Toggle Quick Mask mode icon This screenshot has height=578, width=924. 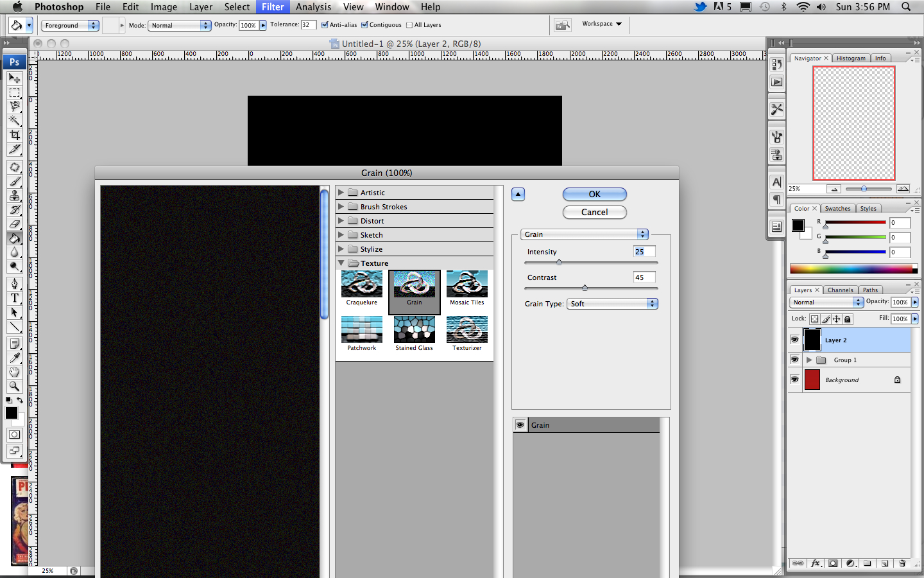(14, 435)
